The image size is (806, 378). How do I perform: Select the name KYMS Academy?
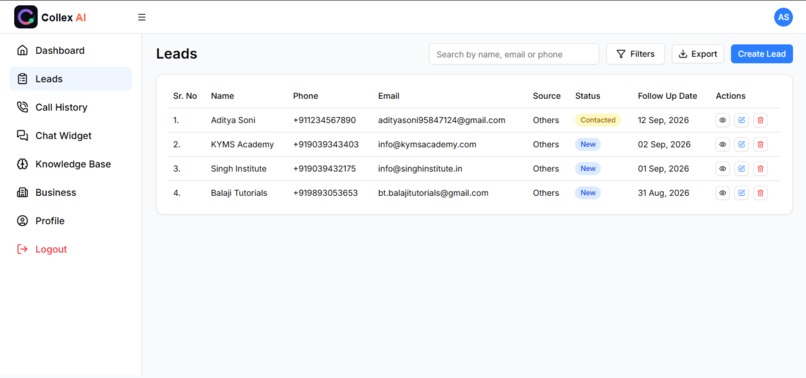click(x=242, y=145)
